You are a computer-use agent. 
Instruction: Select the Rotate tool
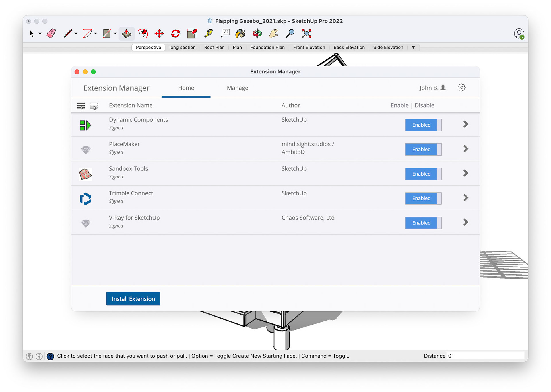click(176, 34)
